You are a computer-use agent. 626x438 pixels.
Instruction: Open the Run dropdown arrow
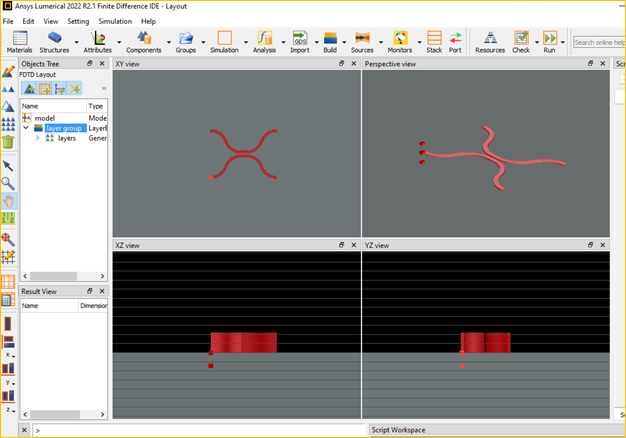[x=563, y=42]
